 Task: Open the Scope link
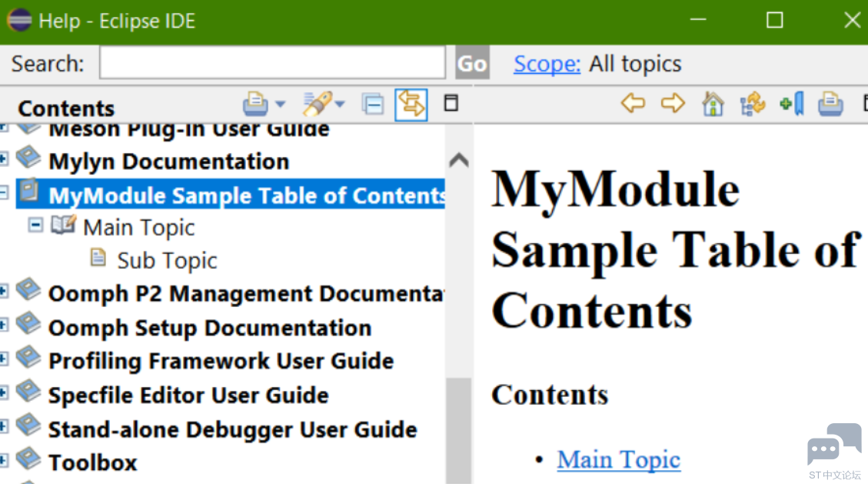(547, 64)
